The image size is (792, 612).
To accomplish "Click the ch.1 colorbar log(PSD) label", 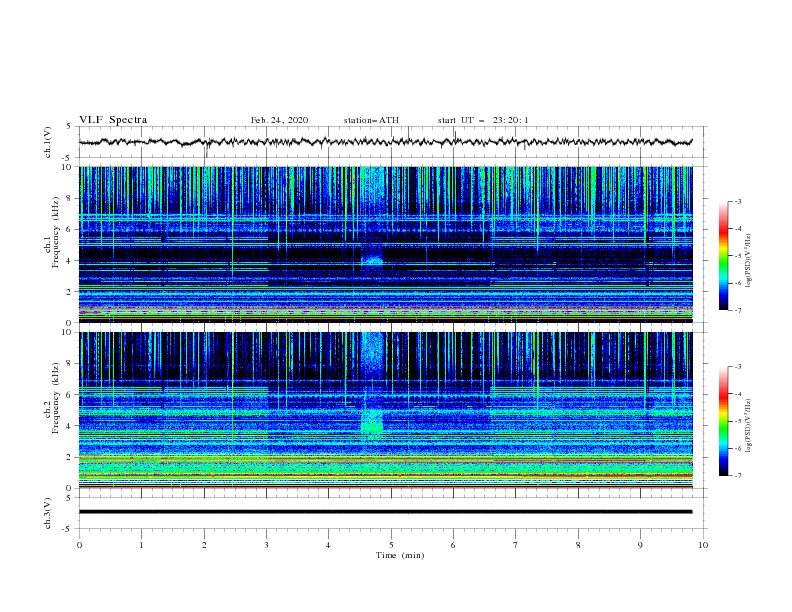I will coord(748,261).
